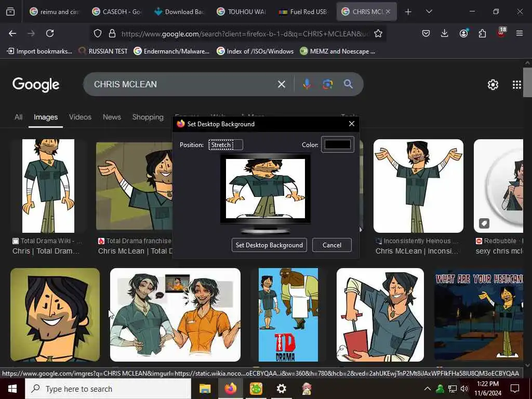Viewport: 532px width, 399px height.
Task: Save page to Pocket
Action: pyautogui.click(x=426, y=33)
